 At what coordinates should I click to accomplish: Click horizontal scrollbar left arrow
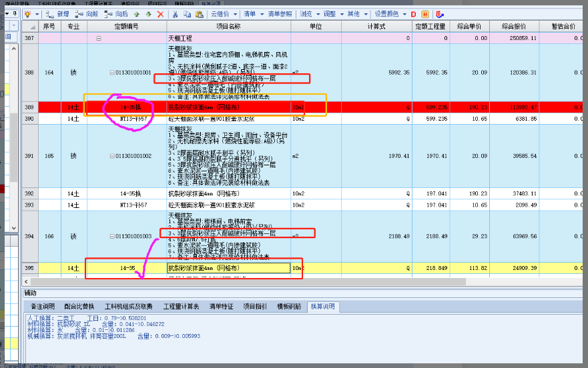click(26, 281)
